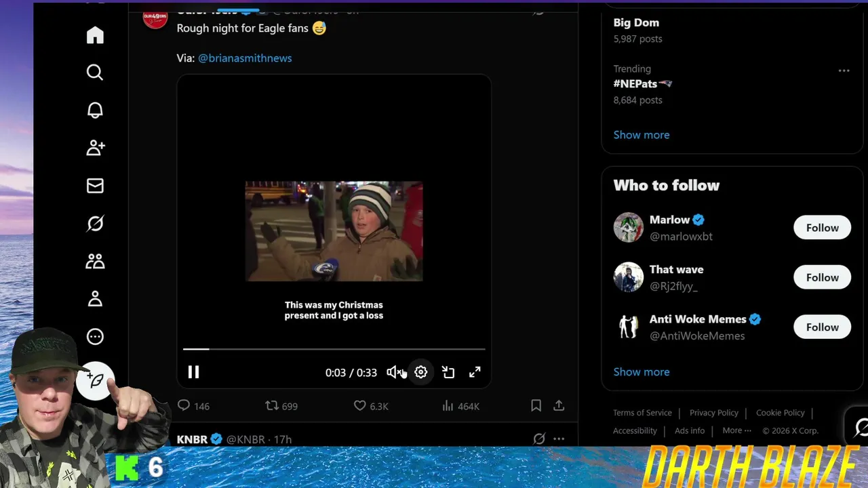The height and width of the screenshot is (488, 868).
Task: Open Marlow profile avatar
Action: coord(628,228)
